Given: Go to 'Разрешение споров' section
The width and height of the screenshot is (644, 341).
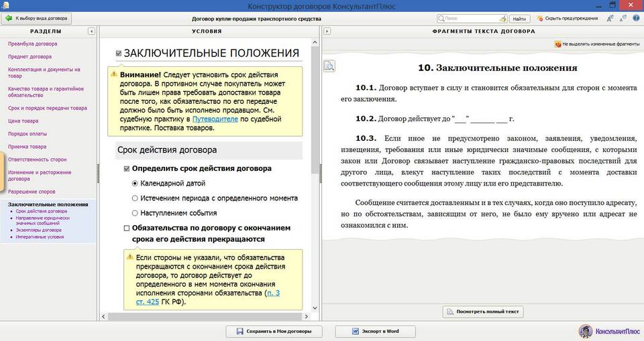Looking at the screenshot, I should (32, 192).
